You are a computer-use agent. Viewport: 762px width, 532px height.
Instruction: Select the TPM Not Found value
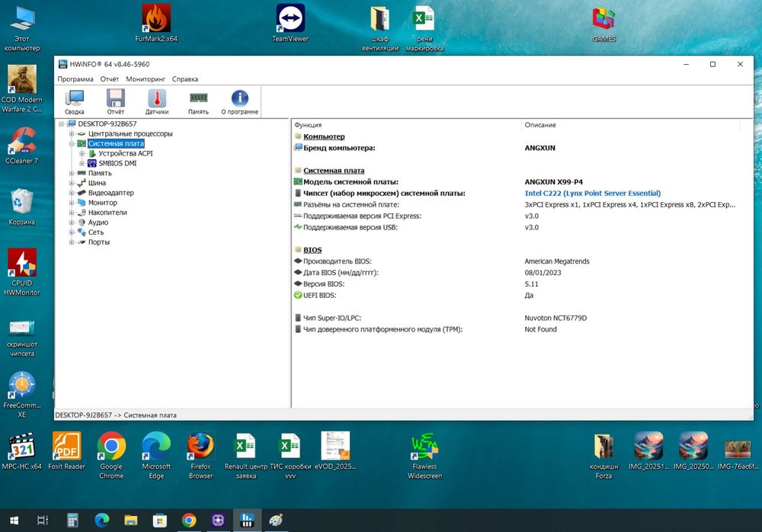click(540, 329)
